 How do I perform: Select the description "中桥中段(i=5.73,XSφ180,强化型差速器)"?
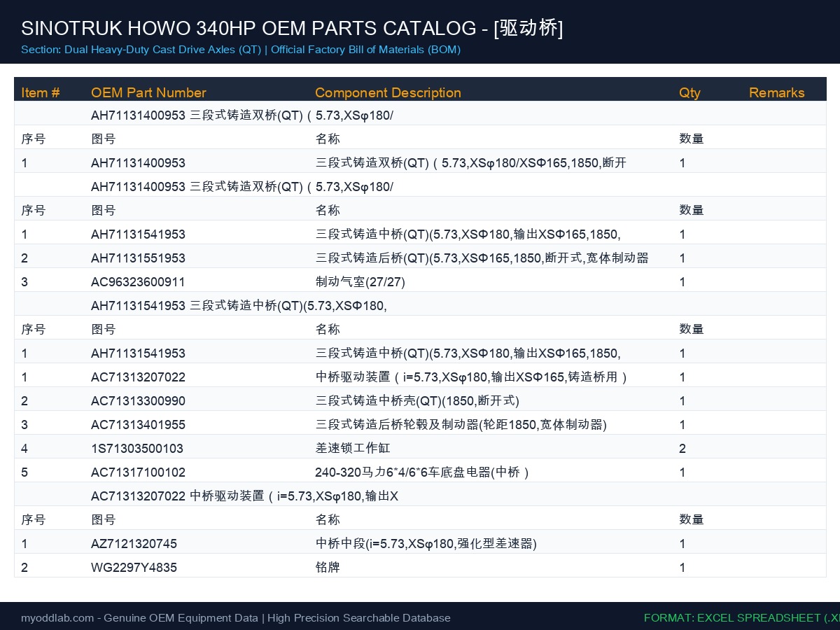point(426,544)
